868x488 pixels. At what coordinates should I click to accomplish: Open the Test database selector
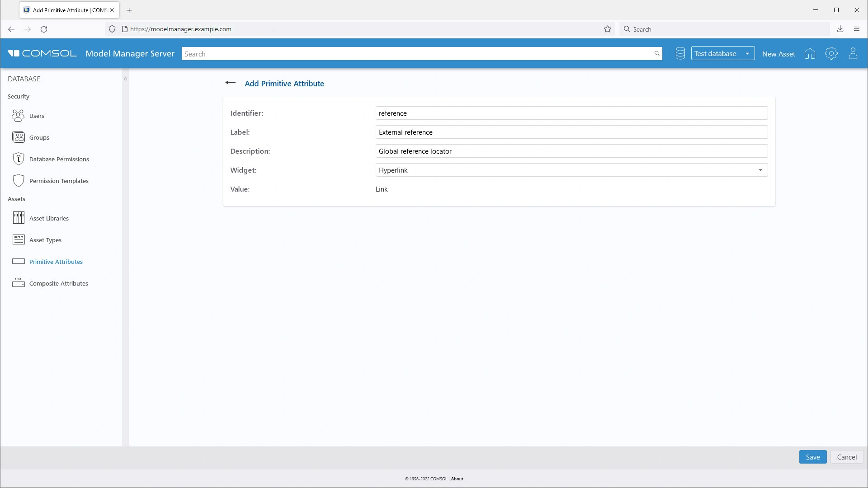[x=722, y=54]
